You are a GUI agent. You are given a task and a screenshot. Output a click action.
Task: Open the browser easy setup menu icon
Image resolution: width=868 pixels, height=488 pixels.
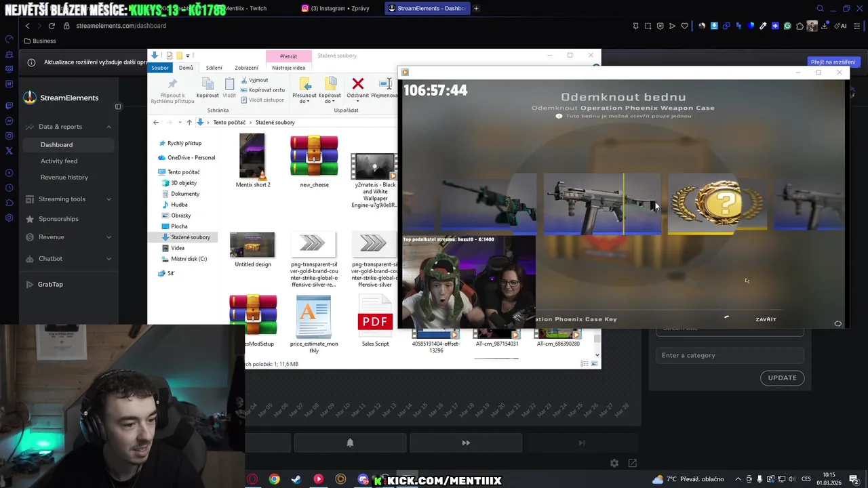pyautogui.click(x=856, y=26)
